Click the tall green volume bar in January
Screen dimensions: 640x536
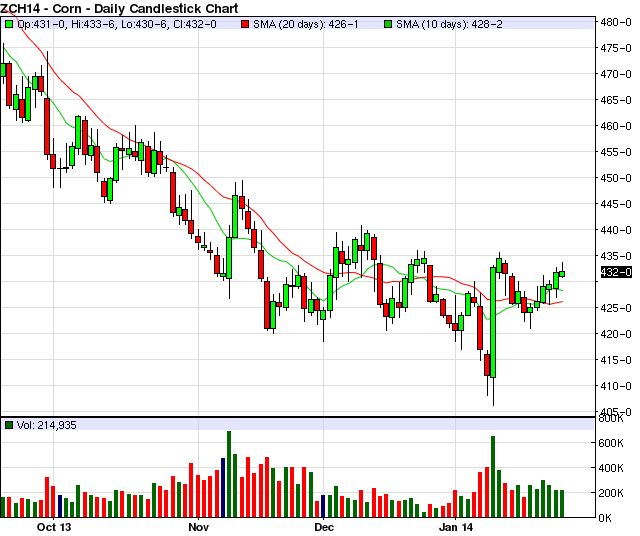tap(493, 477)
